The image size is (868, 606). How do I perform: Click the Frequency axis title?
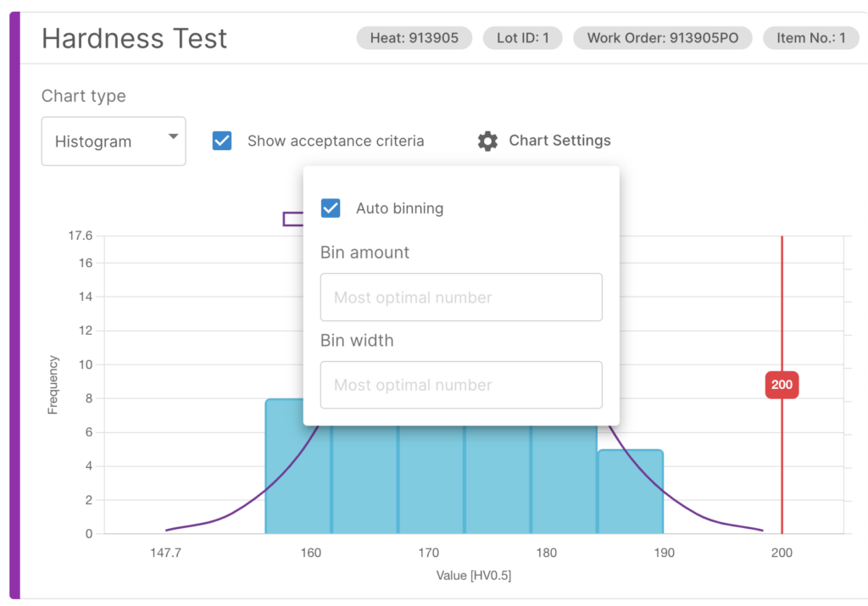(53, 385)
